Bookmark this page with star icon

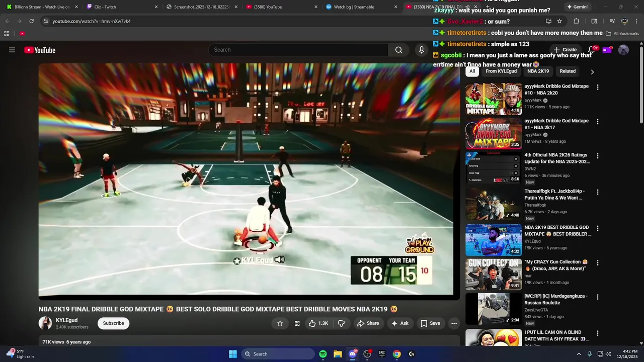559,21
